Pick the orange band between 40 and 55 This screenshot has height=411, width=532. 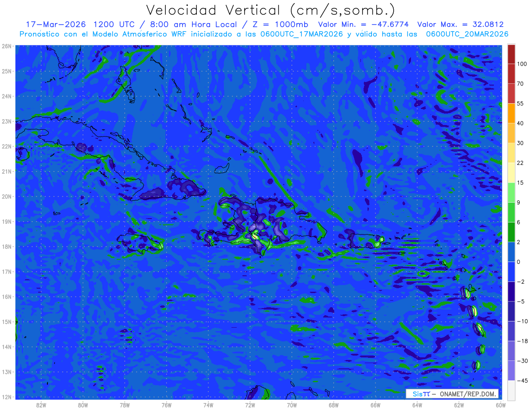point(511,113)
